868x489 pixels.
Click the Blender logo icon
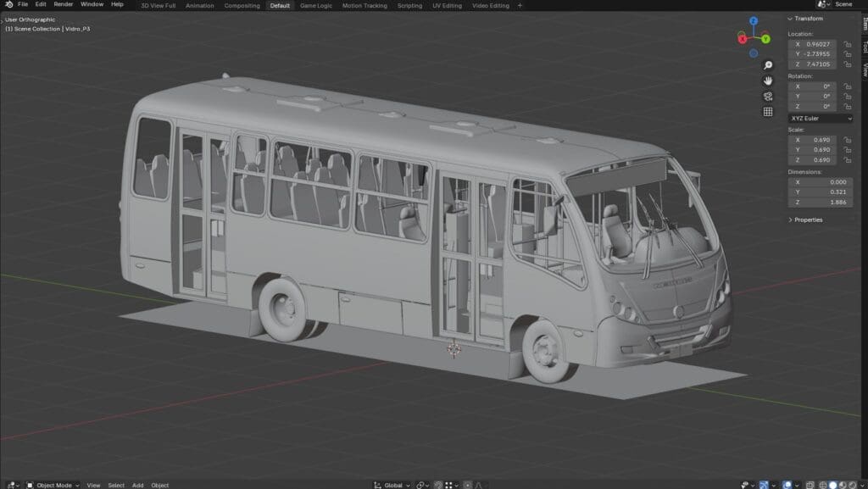tap(8, 5)
